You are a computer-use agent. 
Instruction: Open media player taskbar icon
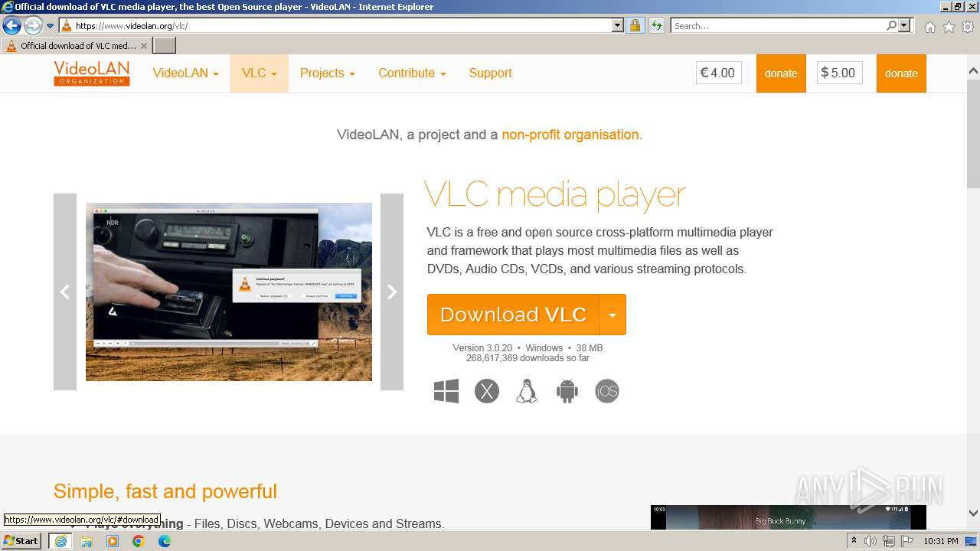(113, 541)
